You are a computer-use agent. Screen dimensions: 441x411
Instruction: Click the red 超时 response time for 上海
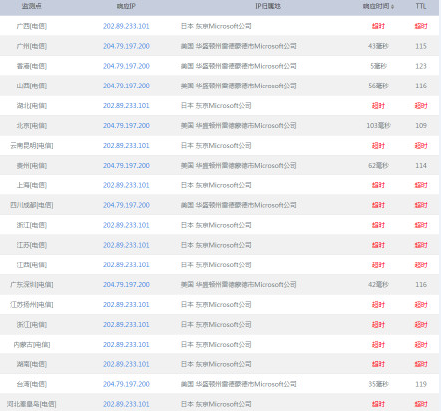(x=378, y=185)
